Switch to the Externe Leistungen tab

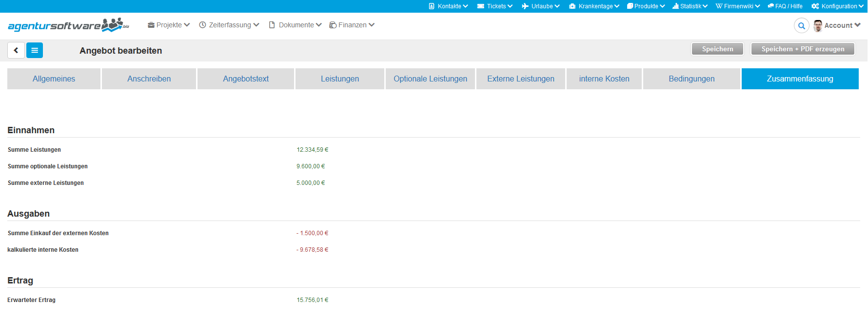[521, 79]
